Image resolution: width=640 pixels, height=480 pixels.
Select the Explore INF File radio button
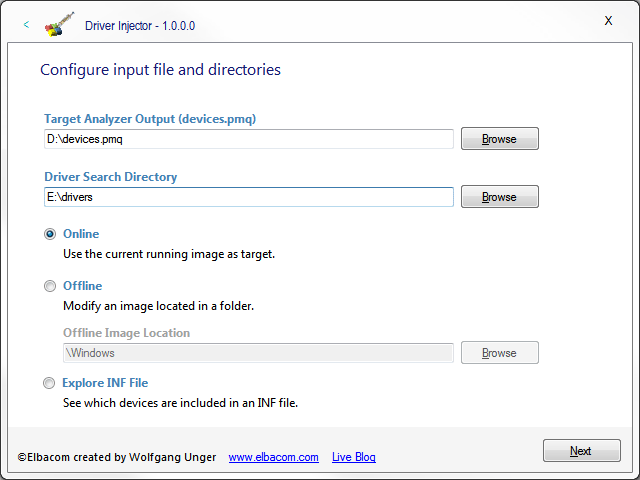[50, 383]
